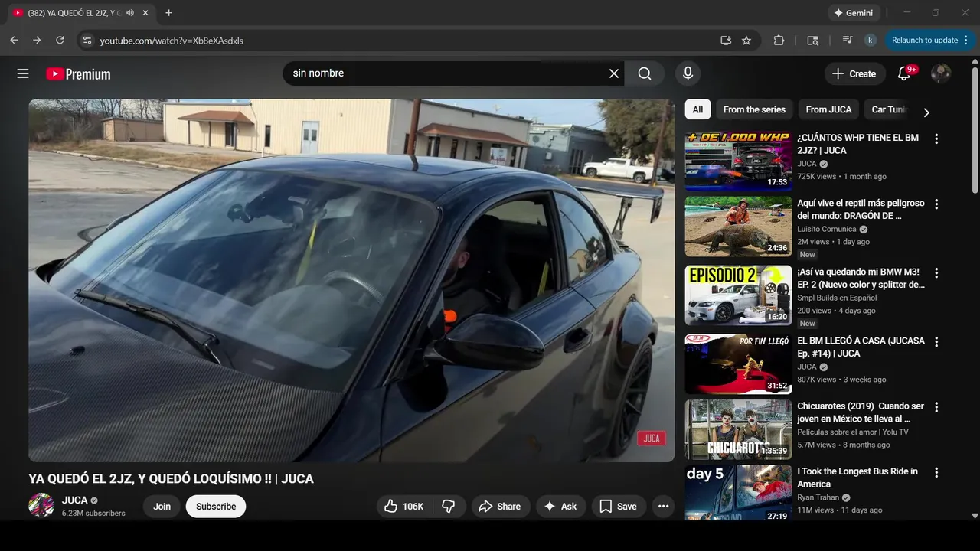Click the JUCA watermark in the video
This screenshot has height=551, width=980.
tap(652, 439)
